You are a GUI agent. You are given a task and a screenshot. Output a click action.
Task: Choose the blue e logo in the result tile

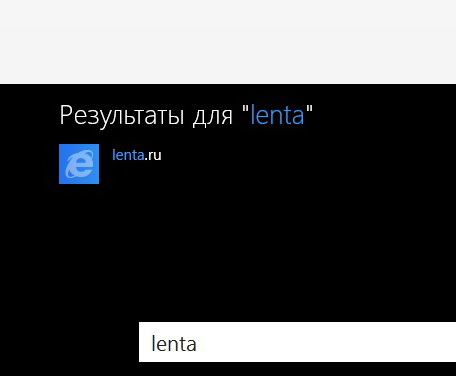[79, 164]
